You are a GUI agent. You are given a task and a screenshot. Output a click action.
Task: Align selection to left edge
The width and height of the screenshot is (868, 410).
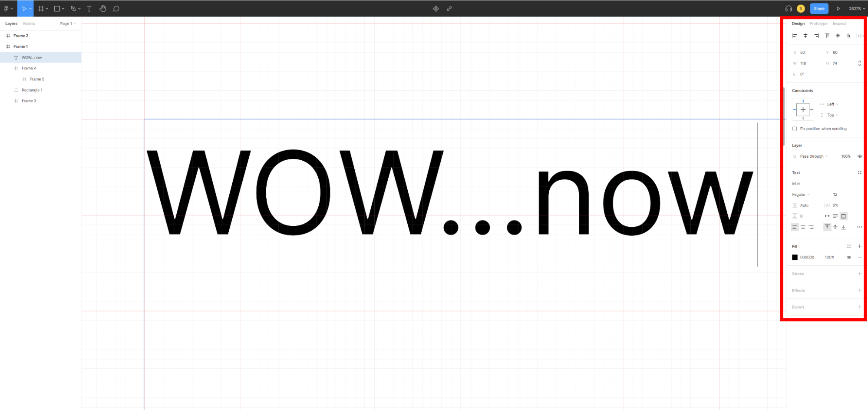point(795,36)
